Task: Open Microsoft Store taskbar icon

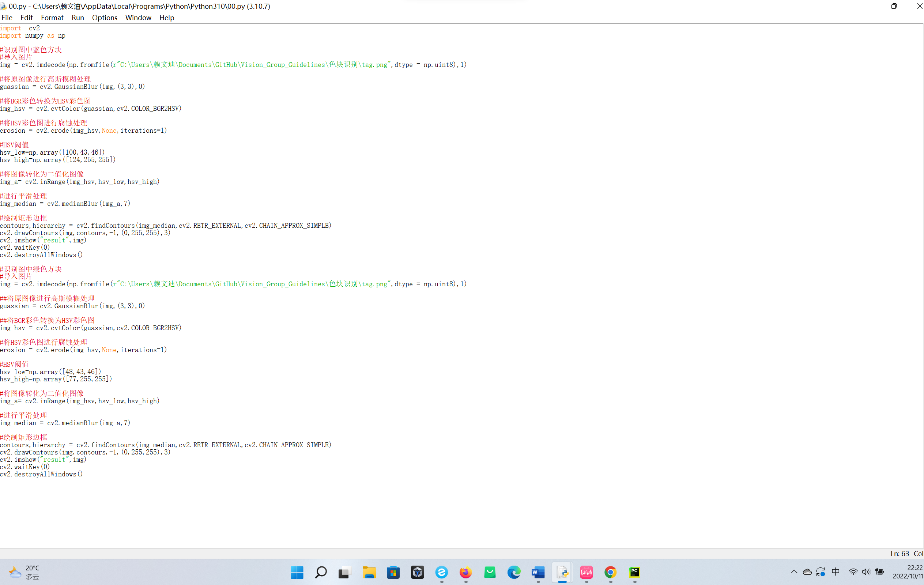Action: point(393,572)
